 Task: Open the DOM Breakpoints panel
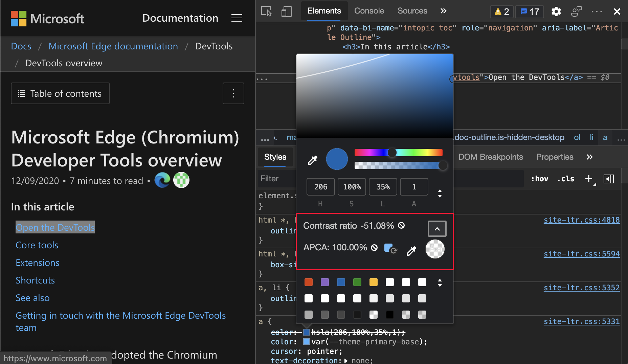491,157
